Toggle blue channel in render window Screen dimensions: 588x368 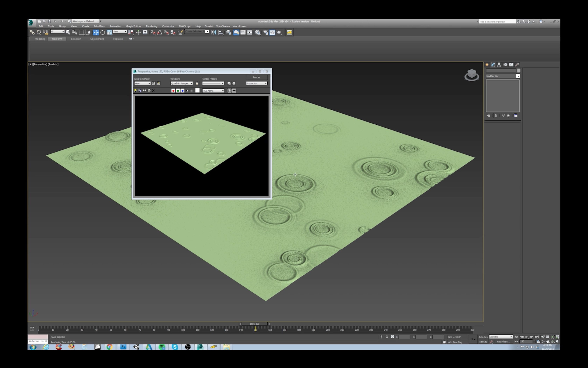pyautogui.click(x=183, y=91)
